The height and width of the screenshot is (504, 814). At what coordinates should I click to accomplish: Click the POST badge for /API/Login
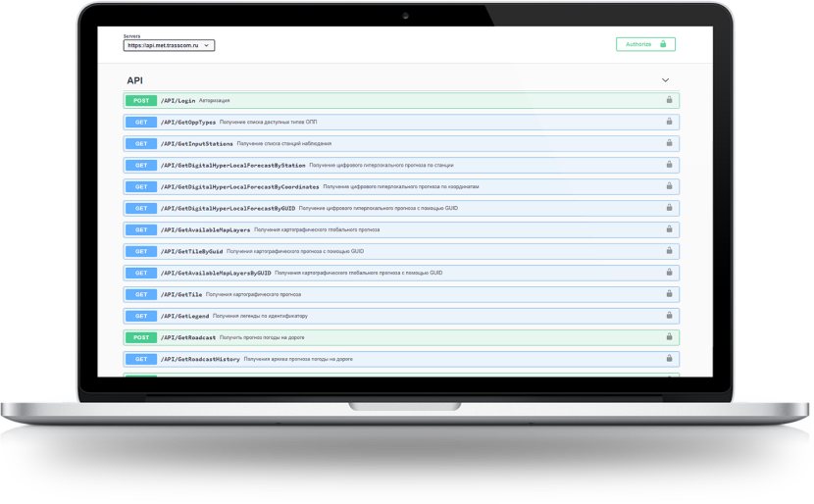pos(140,100)
